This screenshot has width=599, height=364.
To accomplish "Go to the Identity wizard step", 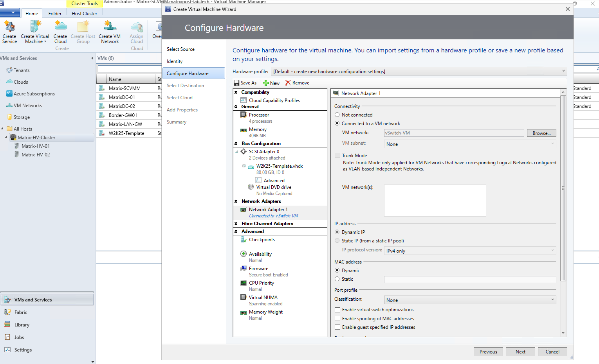I will [x=175, y=61].
